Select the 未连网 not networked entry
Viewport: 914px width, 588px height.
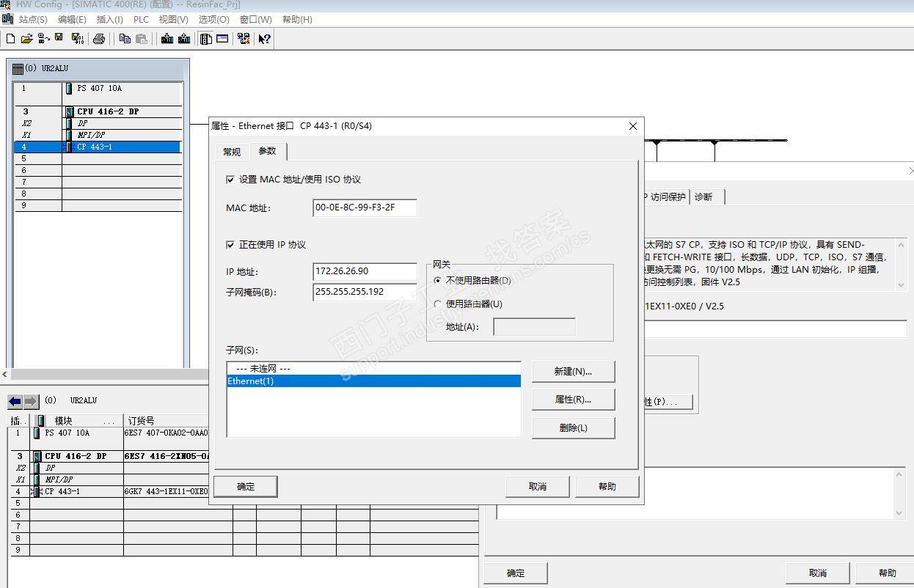pyautogui.click(x=374, y=369)
